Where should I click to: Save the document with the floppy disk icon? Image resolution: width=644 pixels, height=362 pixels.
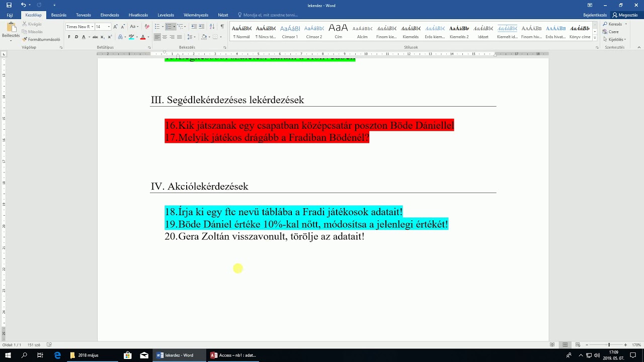(9, 5)
